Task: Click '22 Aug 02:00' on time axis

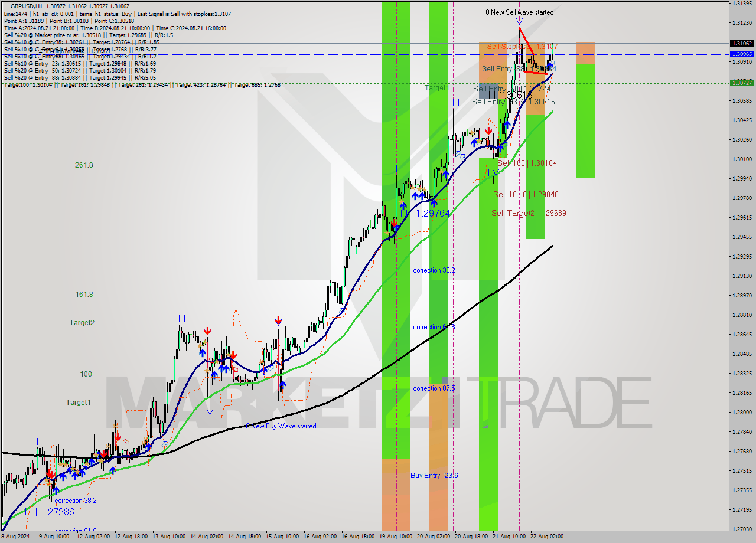Action: tap(546, 537)
